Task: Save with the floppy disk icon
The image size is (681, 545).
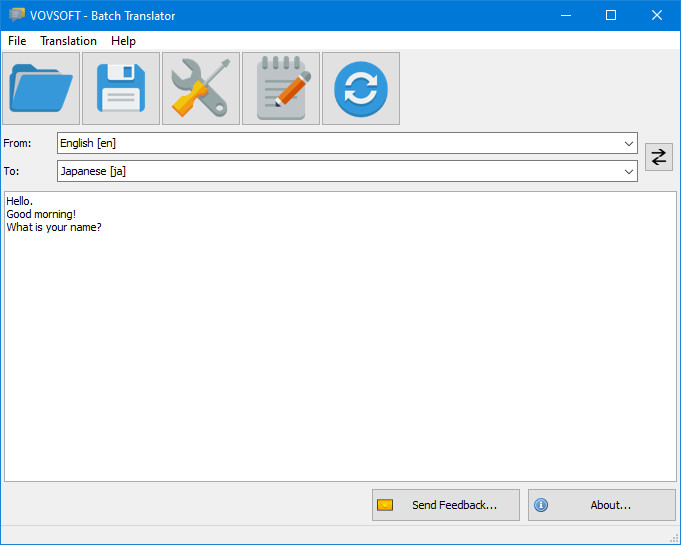Action: pos(121,89)
